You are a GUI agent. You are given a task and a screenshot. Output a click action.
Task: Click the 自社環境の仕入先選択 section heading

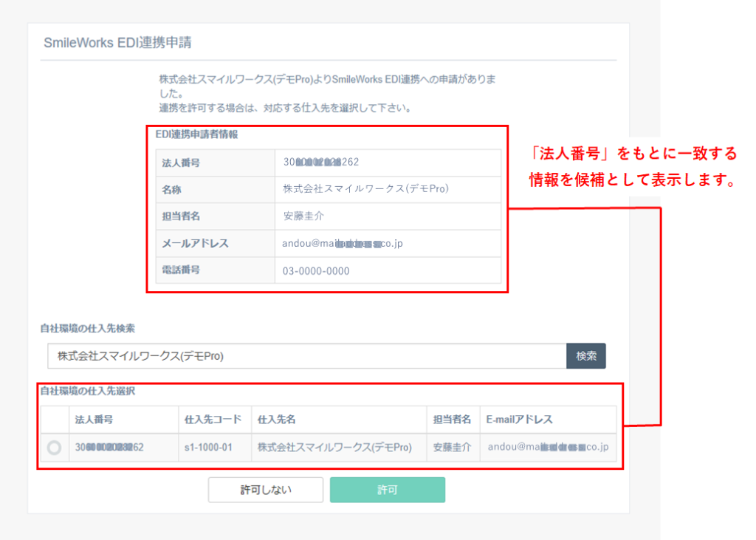[x=88, y=391]
